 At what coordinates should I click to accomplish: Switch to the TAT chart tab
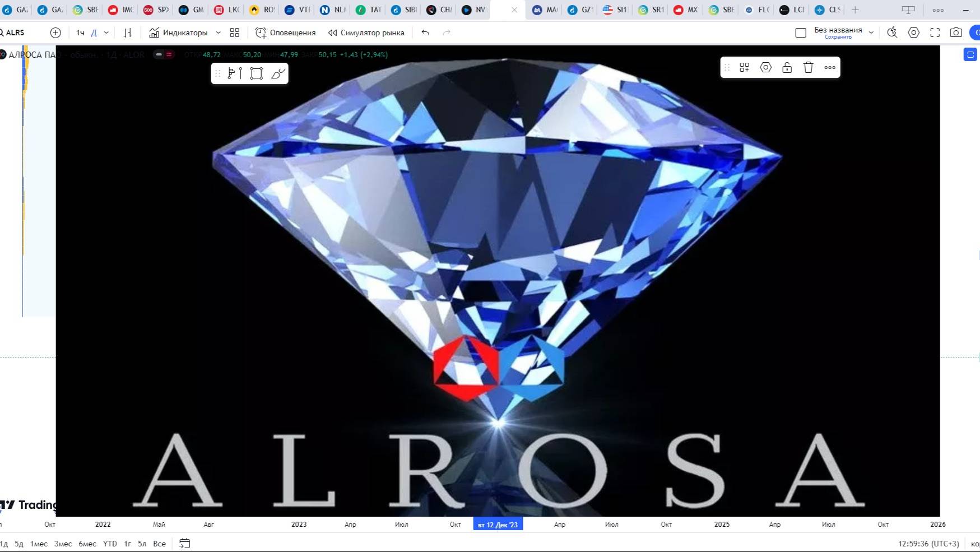tap(369, 10)
